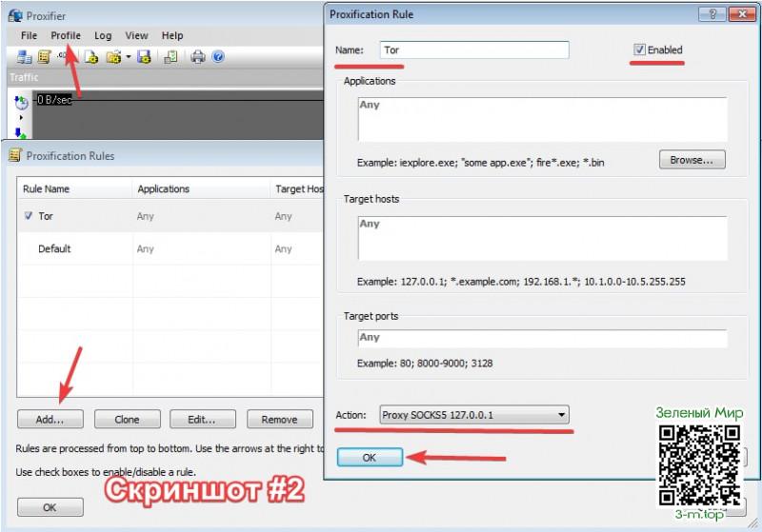Toggle the Tor rule checkbox in the list
The height and width of the screenshot is (532, 762).
point(29,216)
